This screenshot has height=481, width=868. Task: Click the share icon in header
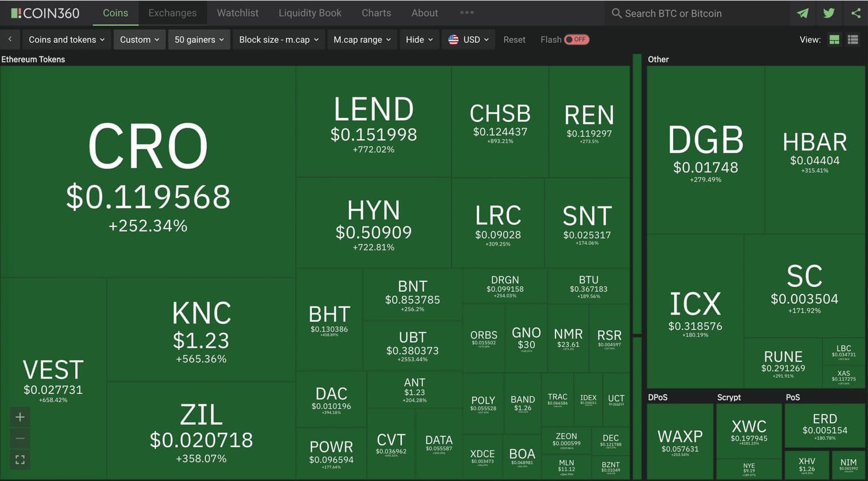pos(856,13)
